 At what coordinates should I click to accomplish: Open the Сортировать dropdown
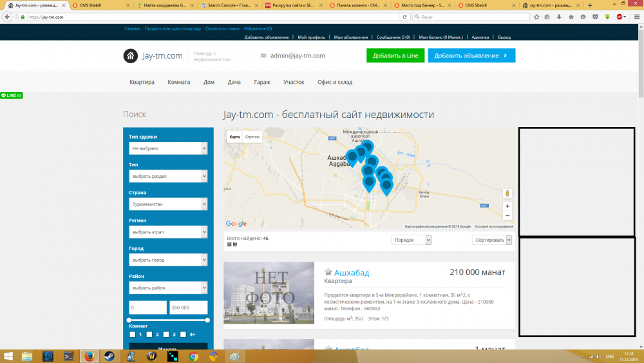(x=491, y=240)
